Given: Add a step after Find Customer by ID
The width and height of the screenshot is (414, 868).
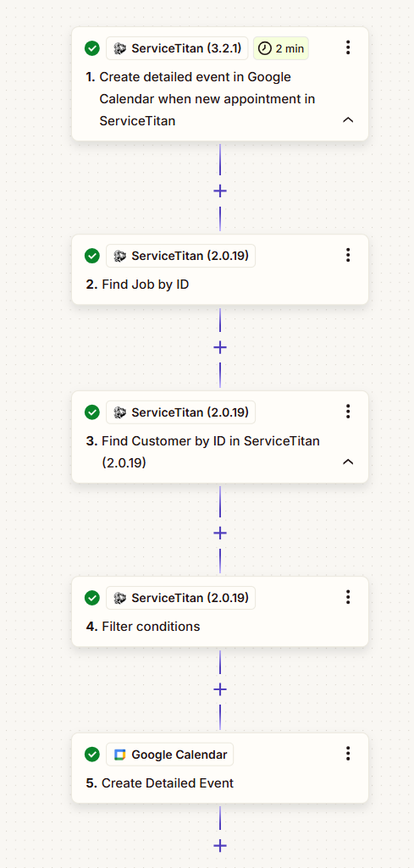Looking at the screenshot, I should (220, 533).
